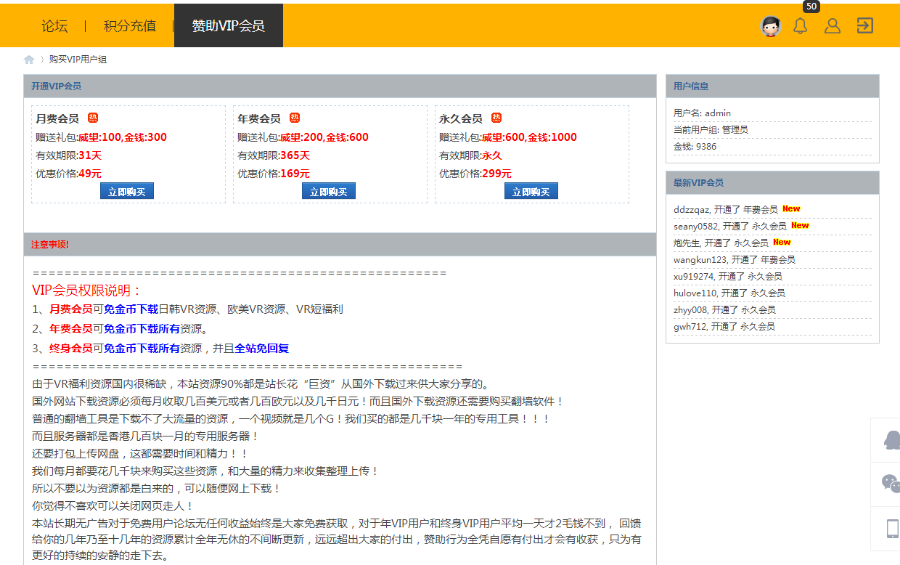Select the 赞助VIP会员 tab
Screen dimensions: 900x565
coord(228,26)
